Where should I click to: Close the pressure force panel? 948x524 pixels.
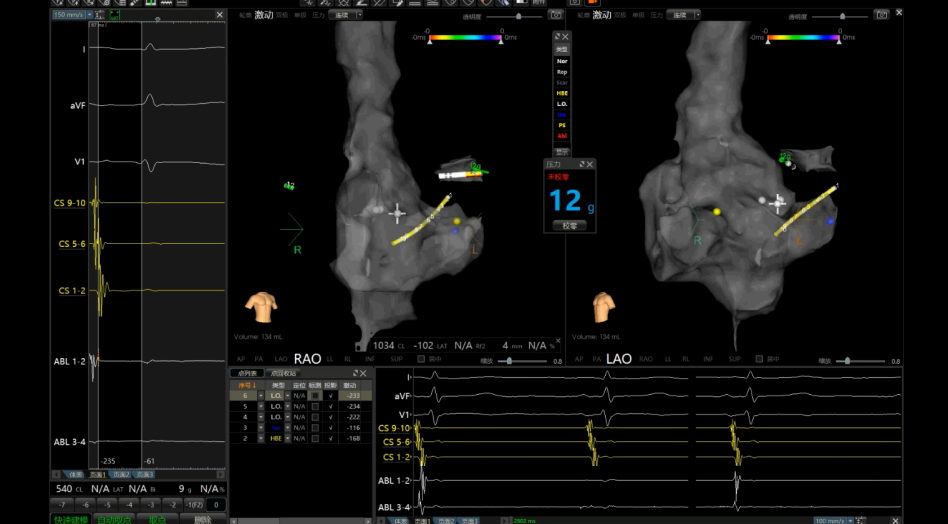tap(590, 164)
